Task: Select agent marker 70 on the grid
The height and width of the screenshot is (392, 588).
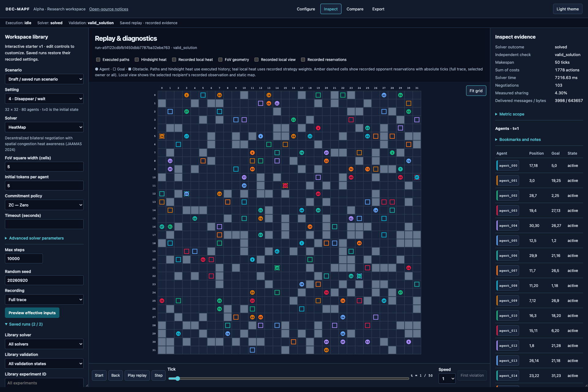Action: 409,161
